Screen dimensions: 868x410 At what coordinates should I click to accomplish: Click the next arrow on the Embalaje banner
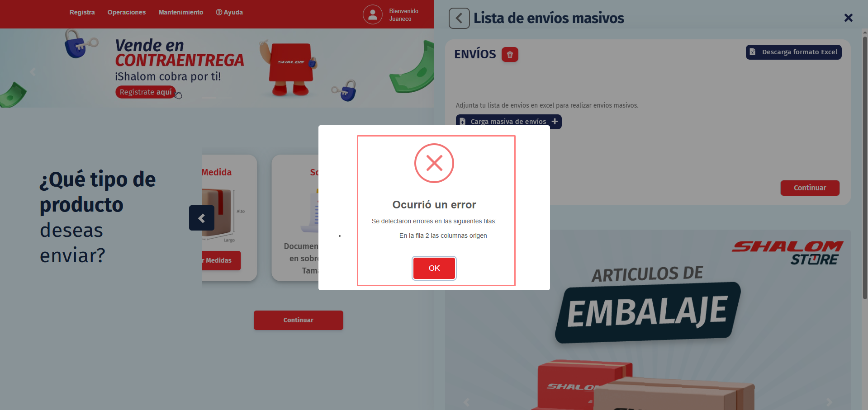(829, 402)
